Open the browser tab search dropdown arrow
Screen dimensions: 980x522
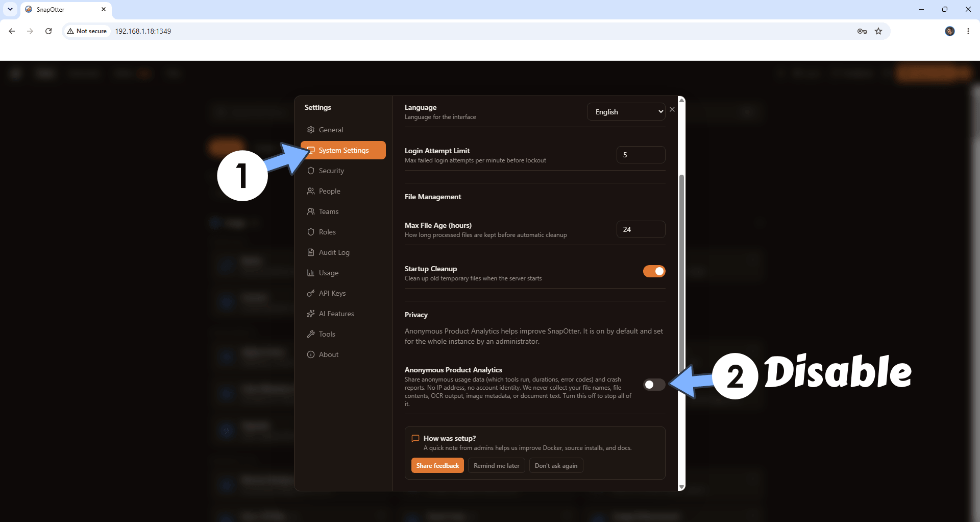(x=10, y=9)
